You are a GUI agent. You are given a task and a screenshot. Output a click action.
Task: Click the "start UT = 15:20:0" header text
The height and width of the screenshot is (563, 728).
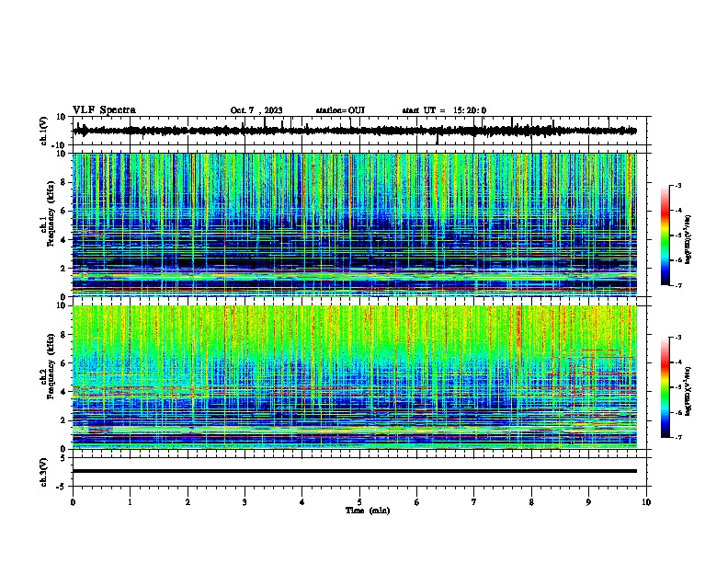(444, 110)
